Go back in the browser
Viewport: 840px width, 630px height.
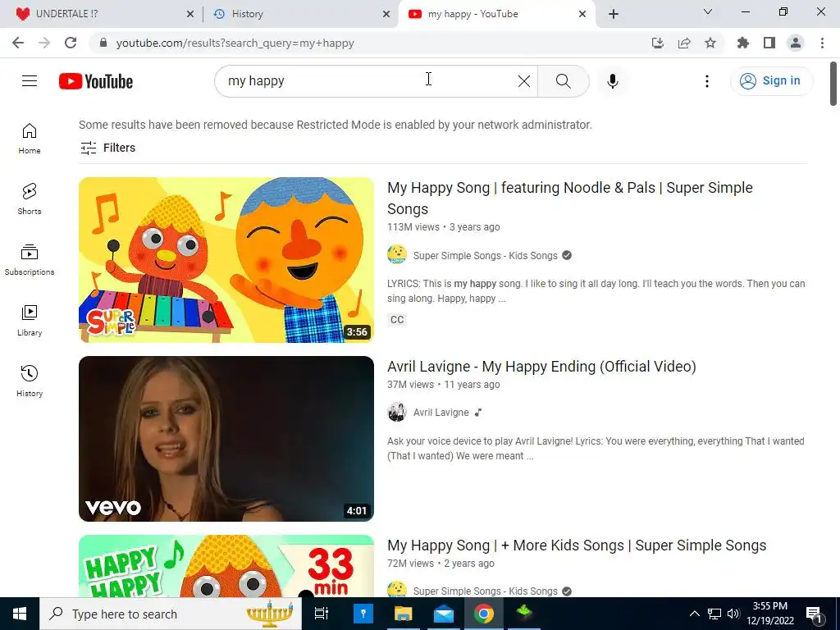(18, 43)
